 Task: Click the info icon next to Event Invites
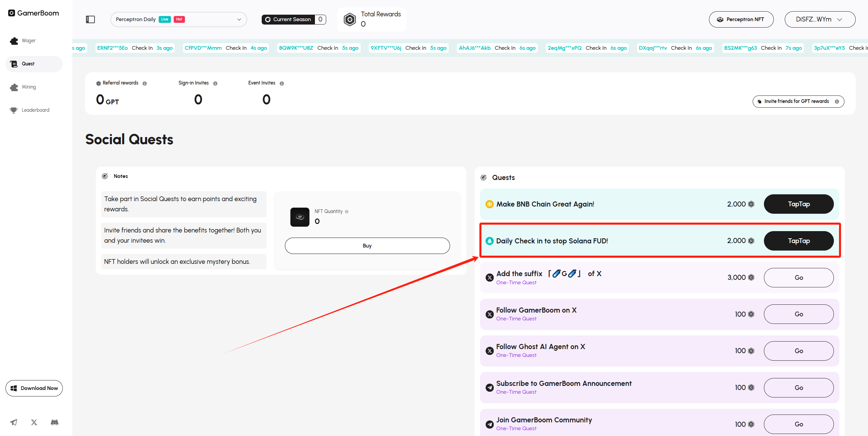(282, 84)
